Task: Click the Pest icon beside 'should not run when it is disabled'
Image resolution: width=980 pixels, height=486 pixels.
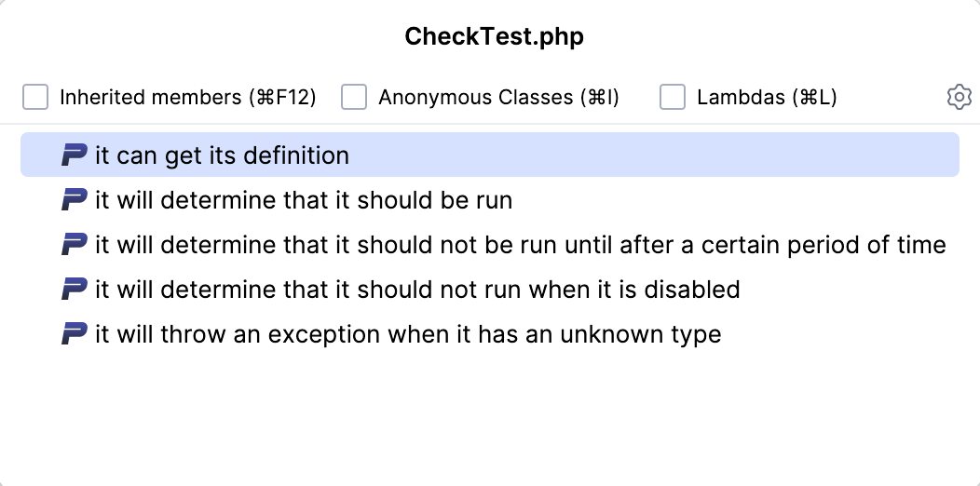Action: pyautogui.click(x=74, y=290)
